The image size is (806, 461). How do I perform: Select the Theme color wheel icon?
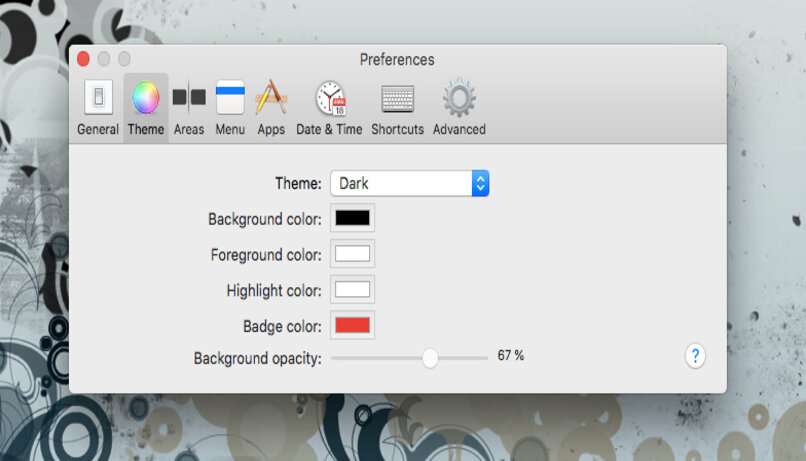(x=146, y=97)
